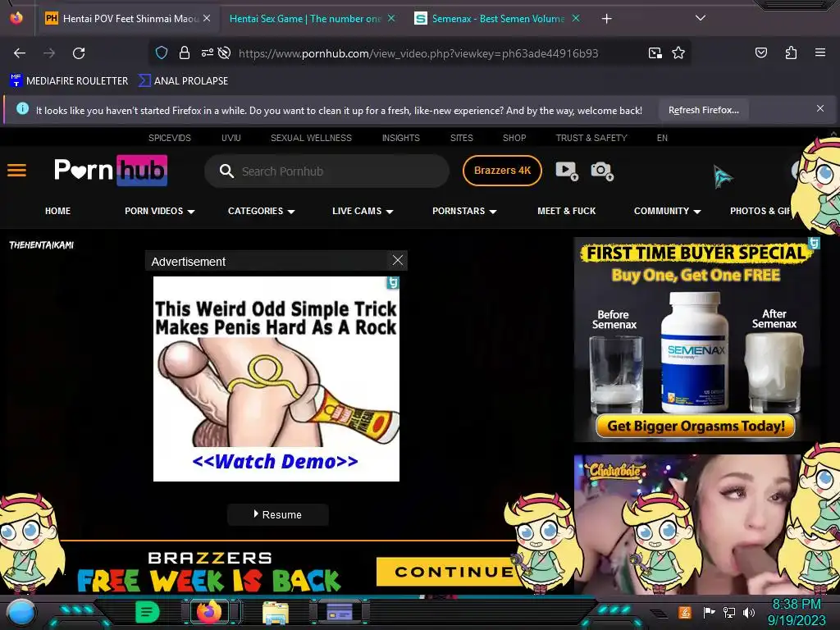The height and width of the screenshot is (630, 840).
Task: Go to the HOME menu item
Action: (x=58, y=211)
